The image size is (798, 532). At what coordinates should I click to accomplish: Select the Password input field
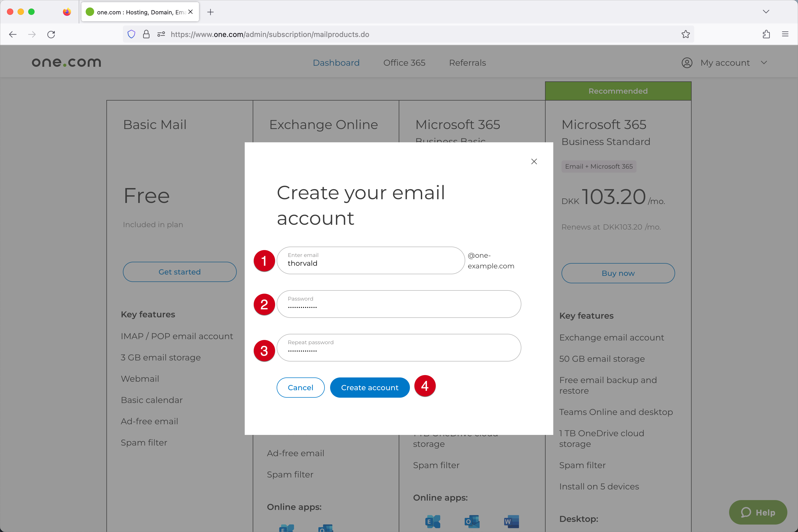click(x=399, y=304)
